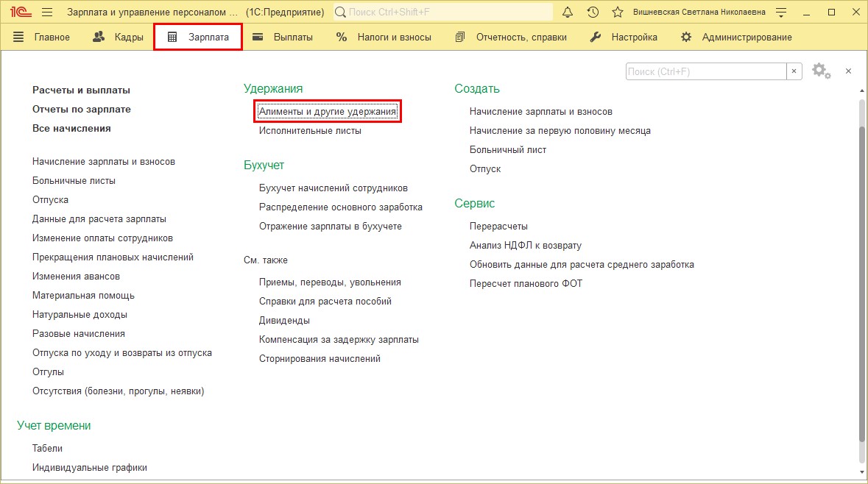The height and width of the screenshot is (484, 868).
Task: Open Исполнительные листы link
Action: (310, 131)
